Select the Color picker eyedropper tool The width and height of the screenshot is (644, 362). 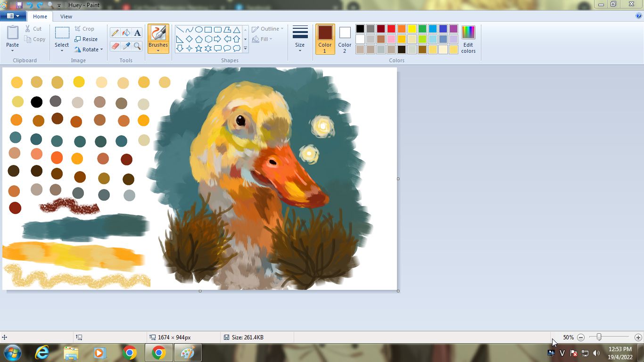(x=126, y=46)
